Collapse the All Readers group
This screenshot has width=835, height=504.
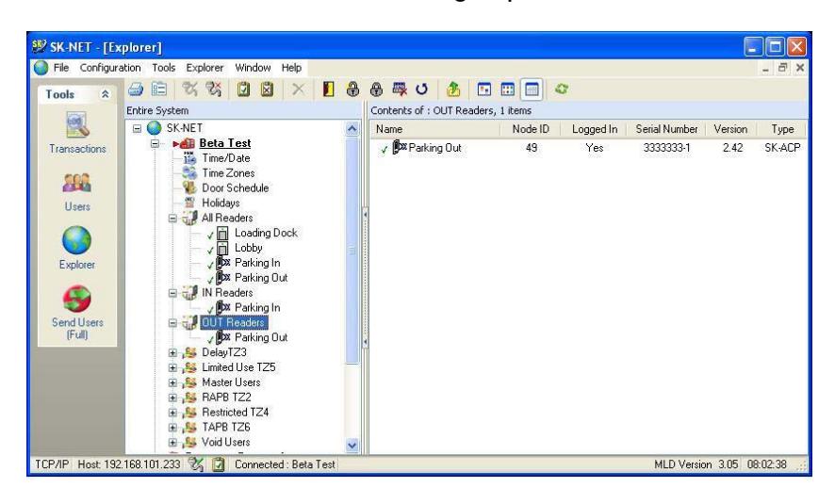[172, 219]
